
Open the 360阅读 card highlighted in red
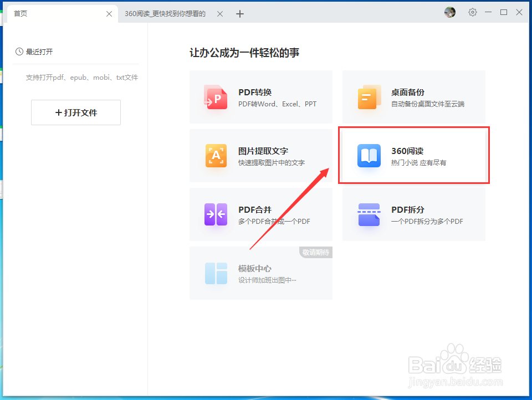[x=413, y=155]
